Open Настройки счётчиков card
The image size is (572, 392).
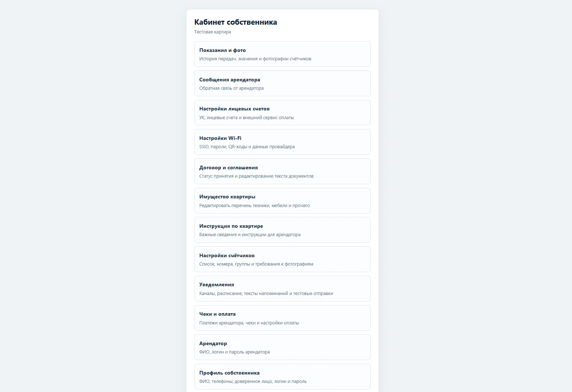tap(282, 259)
